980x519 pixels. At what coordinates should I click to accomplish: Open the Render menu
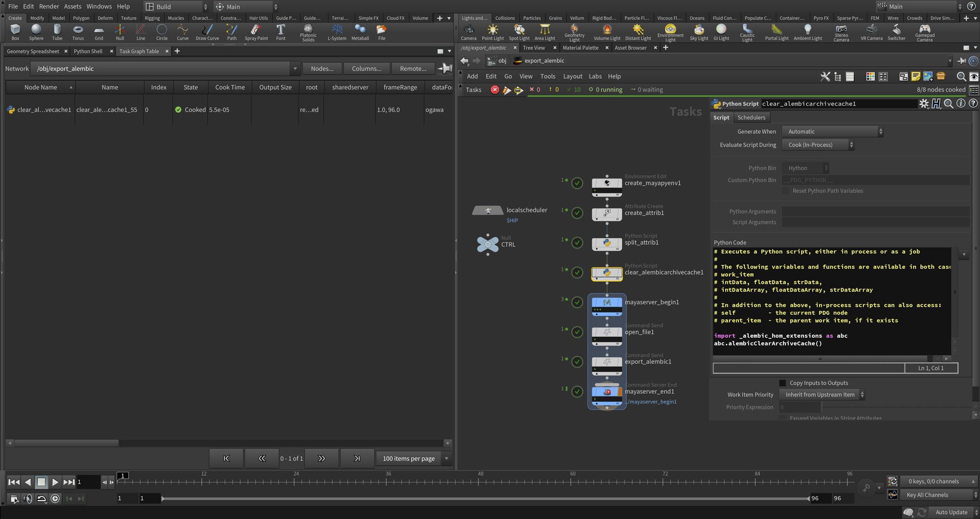49,6
